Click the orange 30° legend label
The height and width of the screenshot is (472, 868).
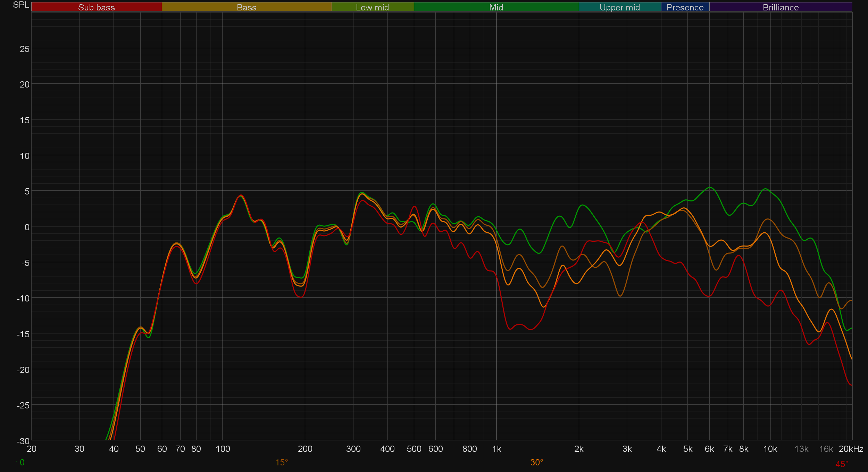[536, 462]
